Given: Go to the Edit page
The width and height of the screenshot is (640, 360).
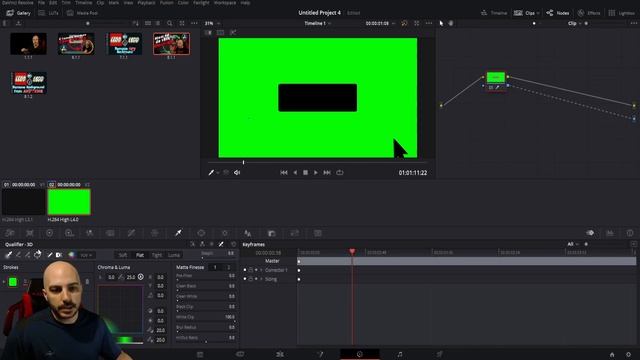Looking at the screenshot, I should click(280, 354).
